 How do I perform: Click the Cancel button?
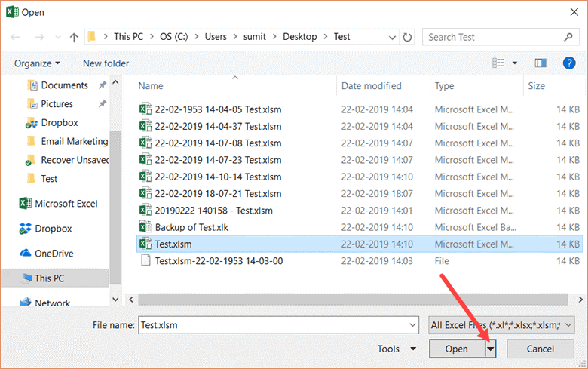541,349
